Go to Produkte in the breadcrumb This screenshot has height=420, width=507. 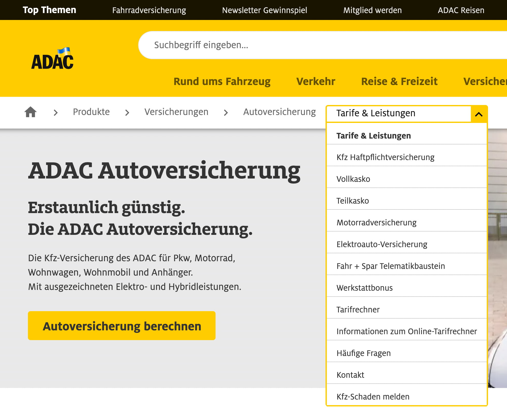[91, 112]
